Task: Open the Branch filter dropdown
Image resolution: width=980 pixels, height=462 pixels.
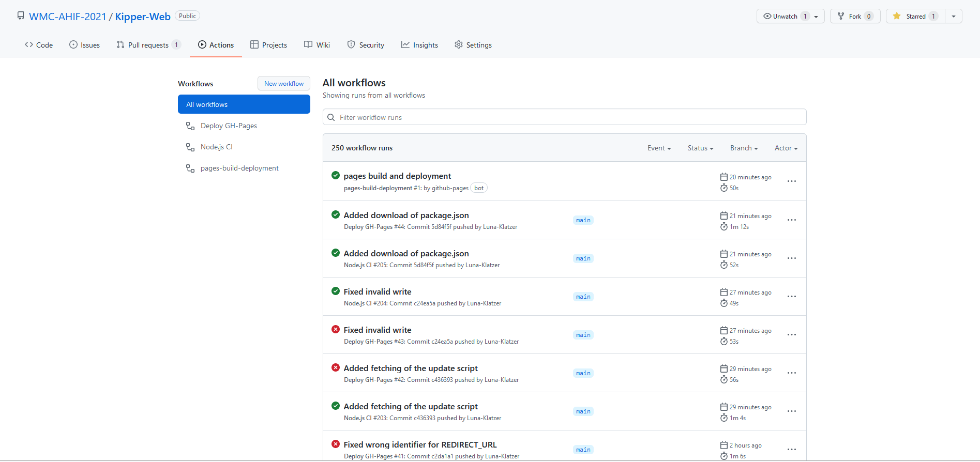Action: [744, 148]
